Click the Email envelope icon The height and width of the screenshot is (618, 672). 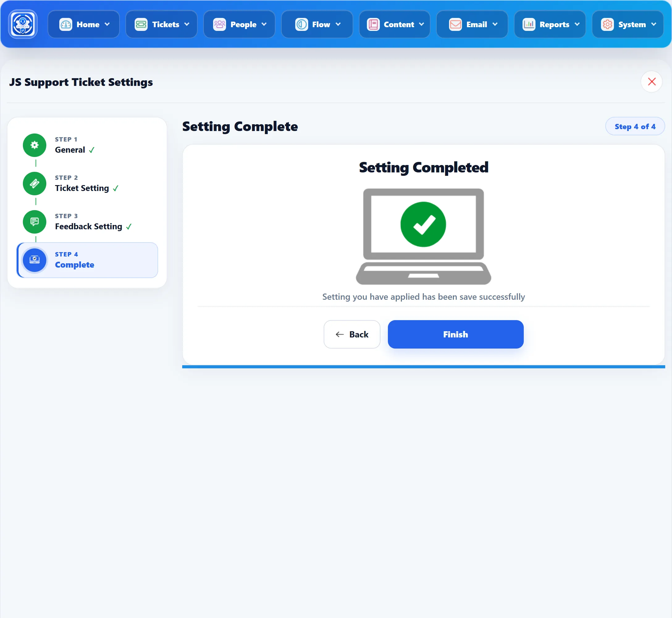[456, 24]
